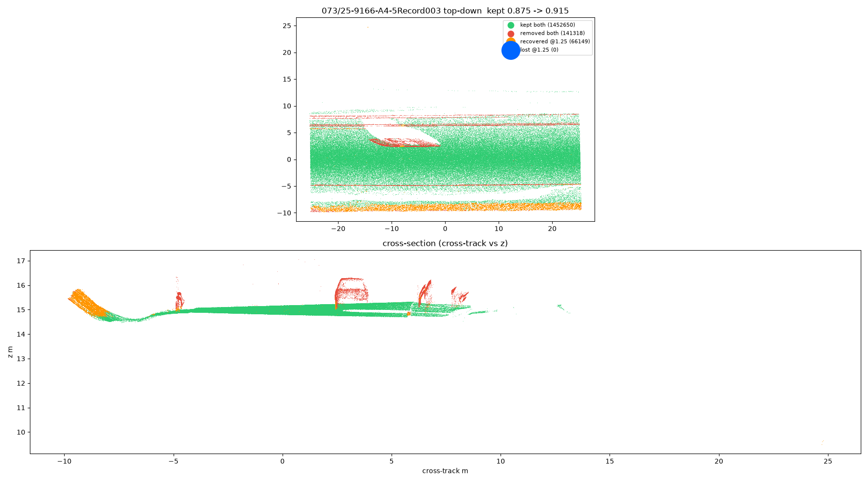The image size is (868, 482).
Task: Click the 'cross-section (cross-track vs z)' title
Action: pos(445,243)
